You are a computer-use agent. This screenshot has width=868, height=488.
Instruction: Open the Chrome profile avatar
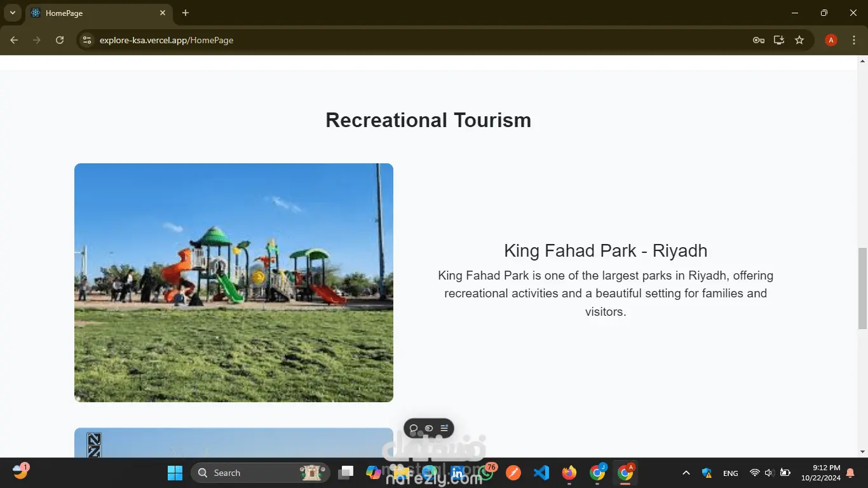click(831, 40)
